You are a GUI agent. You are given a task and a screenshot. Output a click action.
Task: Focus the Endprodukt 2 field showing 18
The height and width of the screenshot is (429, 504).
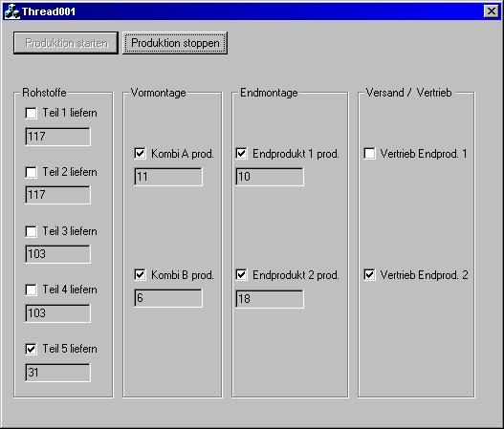point(270,299)
